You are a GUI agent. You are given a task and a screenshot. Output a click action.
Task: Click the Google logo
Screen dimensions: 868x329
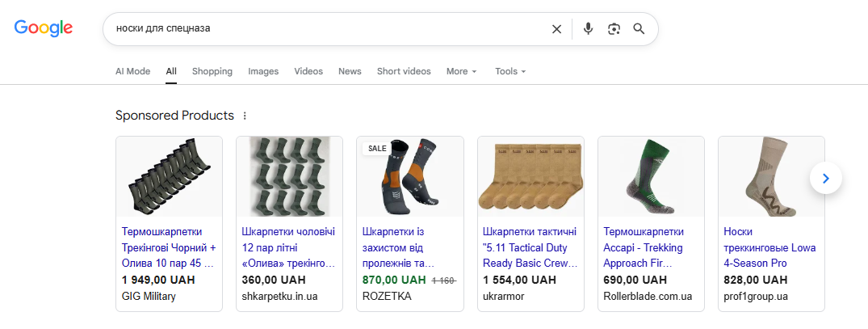pos(43,27)
